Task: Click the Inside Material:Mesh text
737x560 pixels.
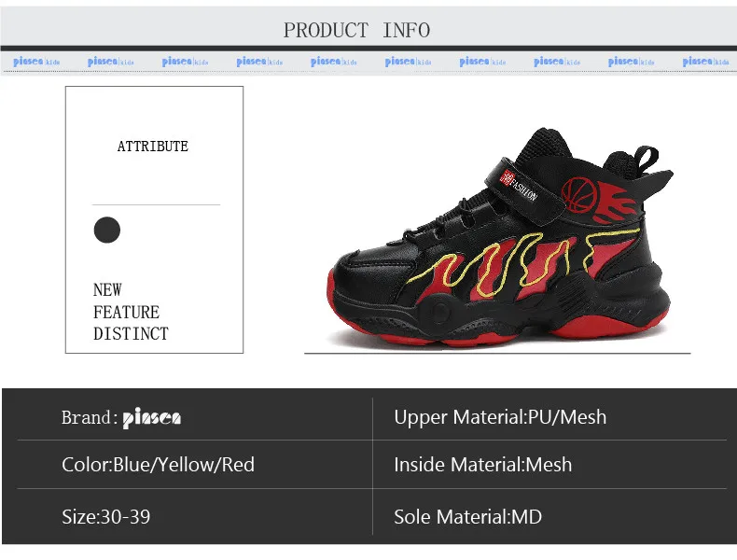Action: tap(482, 465)
